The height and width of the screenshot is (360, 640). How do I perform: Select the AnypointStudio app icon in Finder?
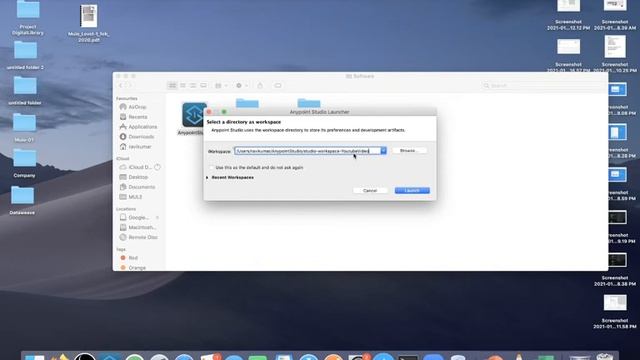click(194, 115)
